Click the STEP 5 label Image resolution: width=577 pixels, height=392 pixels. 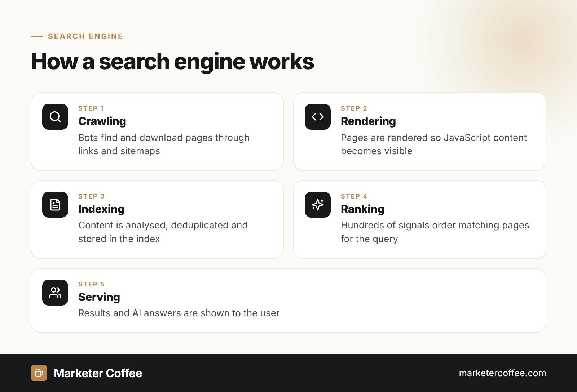91,284
